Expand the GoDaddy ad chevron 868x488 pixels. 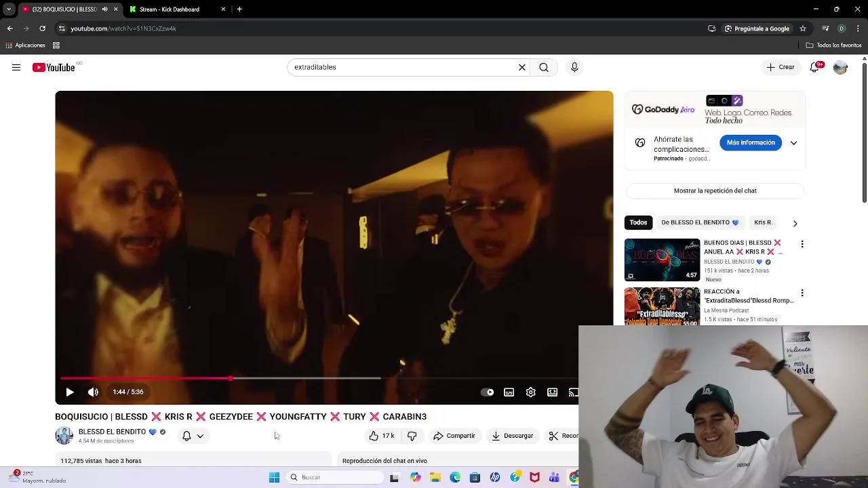793,143
